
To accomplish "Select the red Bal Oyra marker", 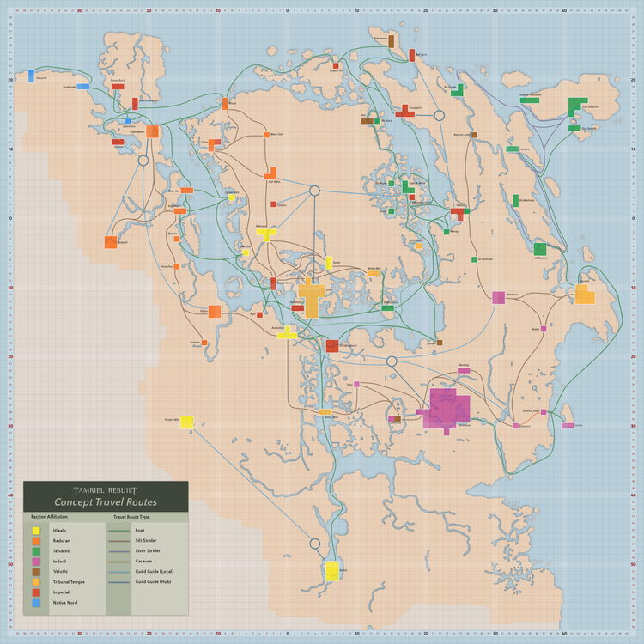I will tap(412, 55).
